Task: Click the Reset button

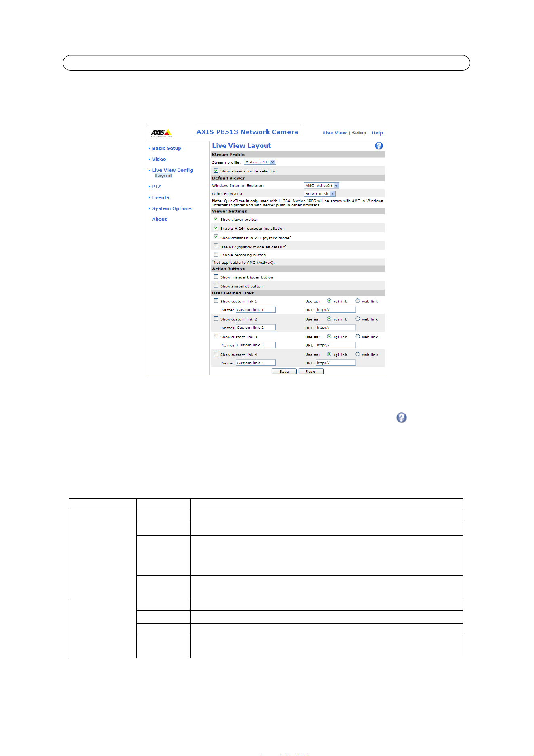Action: pyautogui.click(x=311, y=372)
